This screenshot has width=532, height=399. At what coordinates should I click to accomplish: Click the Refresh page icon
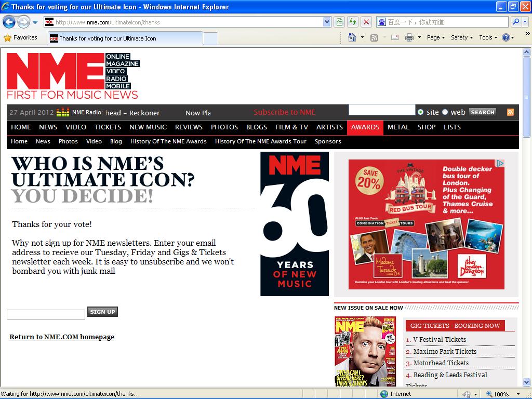pyautogui.click(x=352, y=21)
